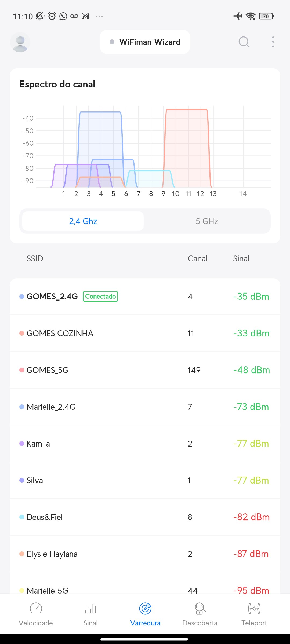Viewport: 290px width, 644px height.
Task: Tap the Deus&Fiel network row
Action: point(145,517)
